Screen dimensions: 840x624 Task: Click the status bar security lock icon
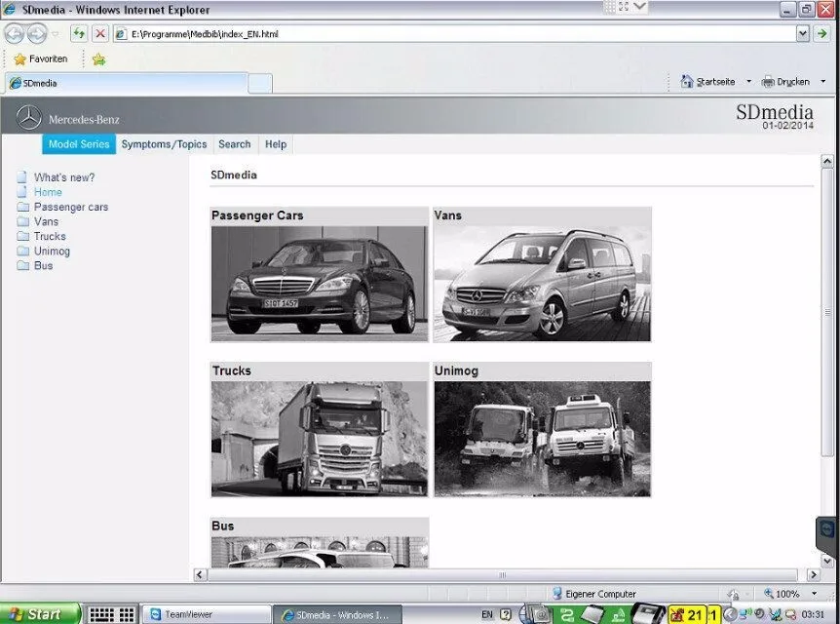733,594
